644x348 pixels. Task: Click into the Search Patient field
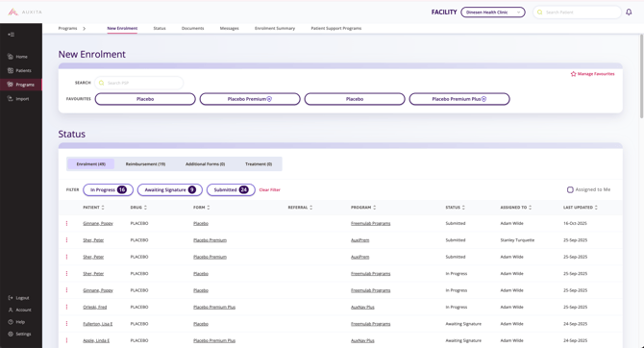(577, 12)
